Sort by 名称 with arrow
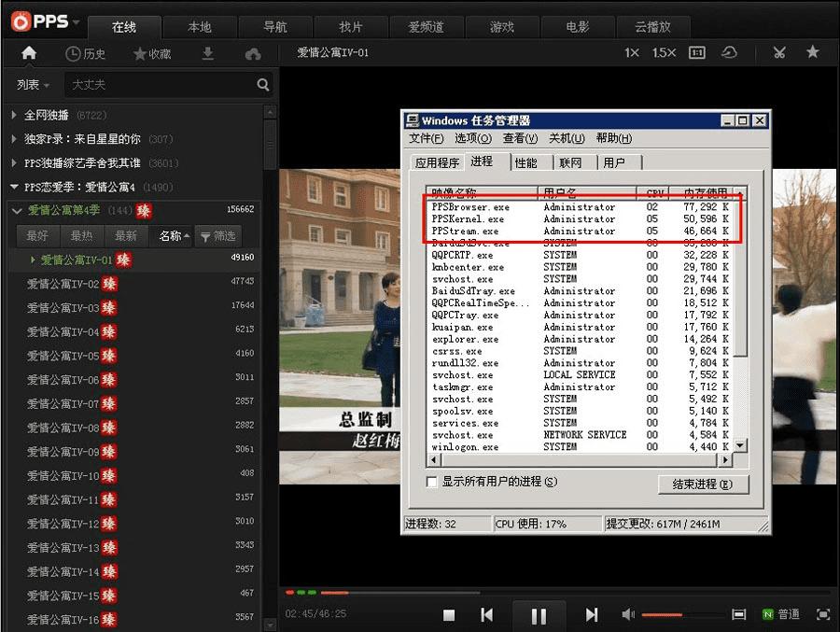 pyautogui.click(x=175, y=236)
